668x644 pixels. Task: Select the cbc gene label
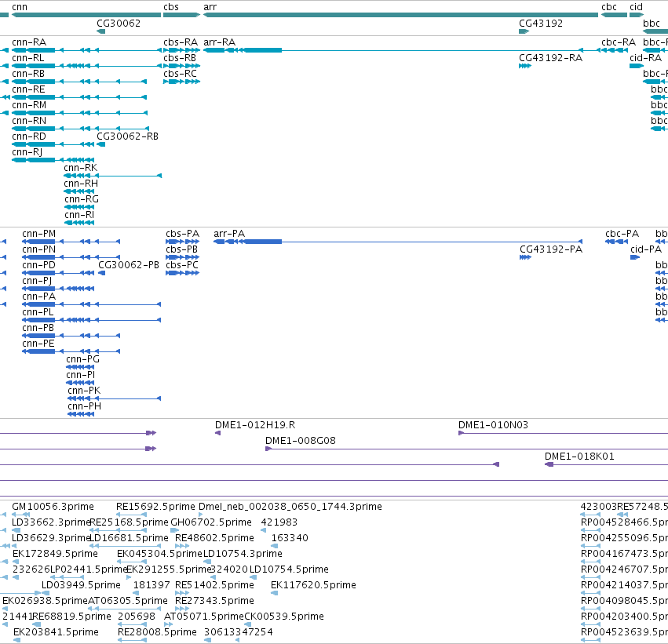(609, 7)
